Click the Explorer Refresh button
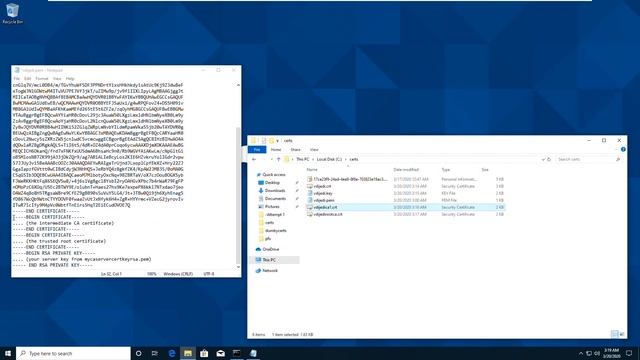Viewport: 640px width, 360px height. point(549,159)
